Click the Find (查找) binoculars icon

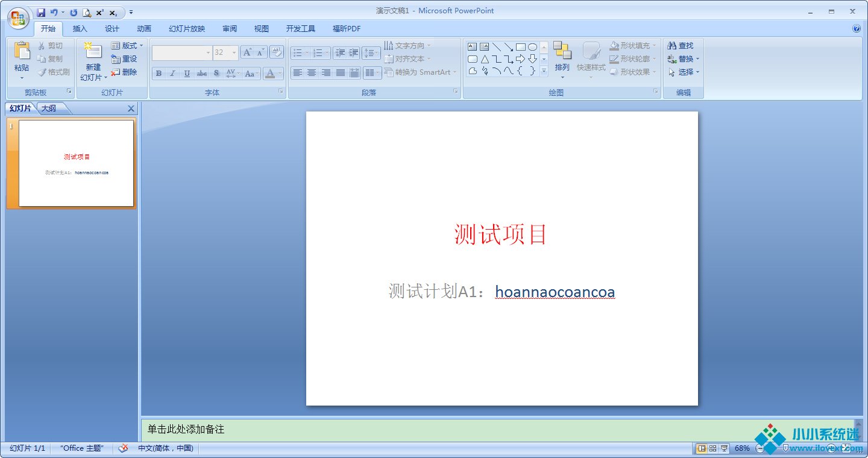click(672, 46)
